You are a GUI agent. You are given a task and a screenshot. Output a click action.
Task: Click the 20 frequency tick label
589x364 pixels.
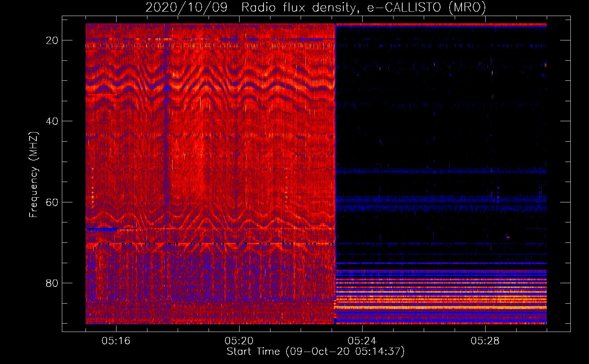click(52, 40)
